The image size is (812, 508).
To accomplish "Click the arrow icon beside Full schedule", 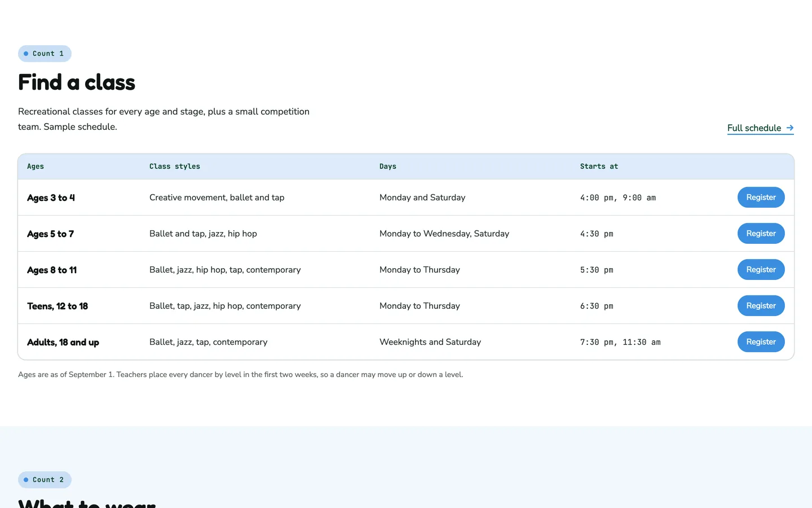I will 790,128.
